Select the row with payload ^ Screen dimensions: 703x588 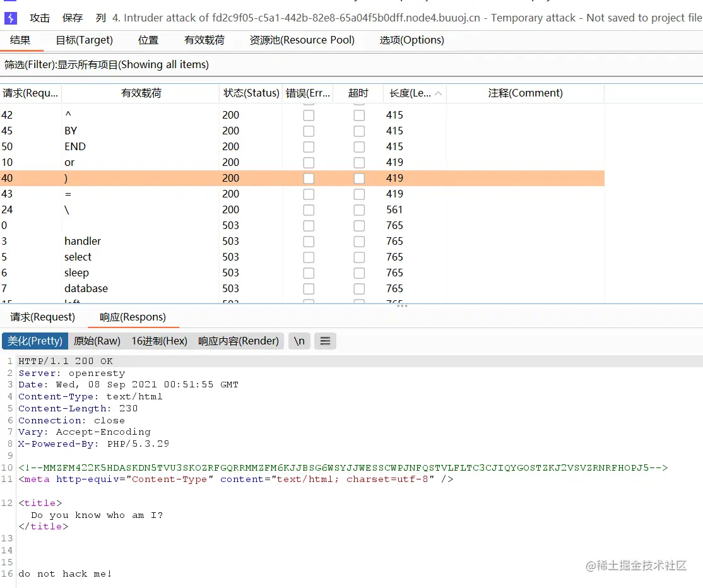pyautogui.click(x=302, y=115)
